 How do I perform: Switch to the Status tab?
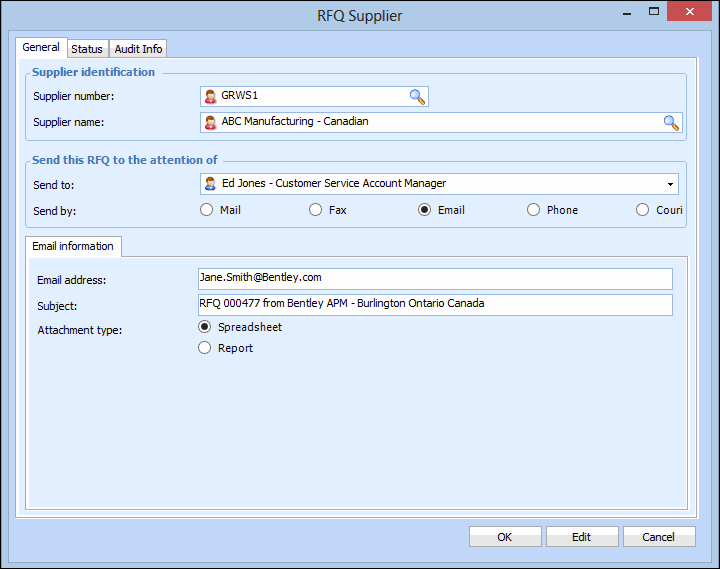[x=87, y=49]
